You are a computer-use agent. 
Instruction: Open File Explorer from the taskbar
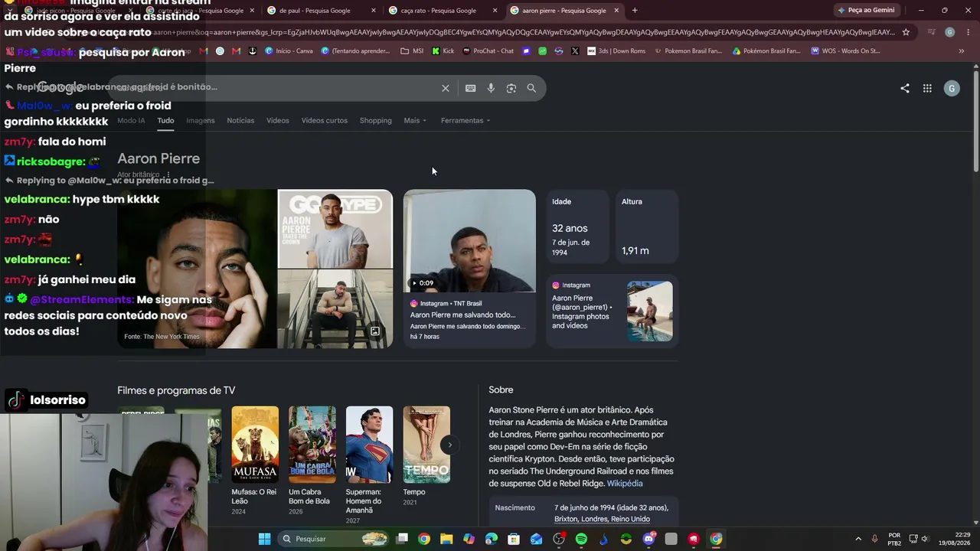(446, 539)
